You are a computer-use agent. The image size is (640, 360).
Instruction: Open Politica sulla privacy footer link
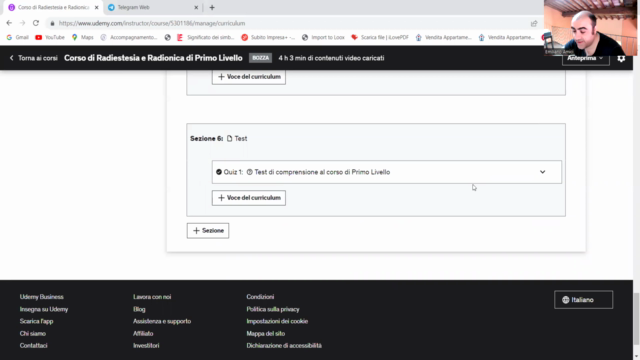(273, 309)
